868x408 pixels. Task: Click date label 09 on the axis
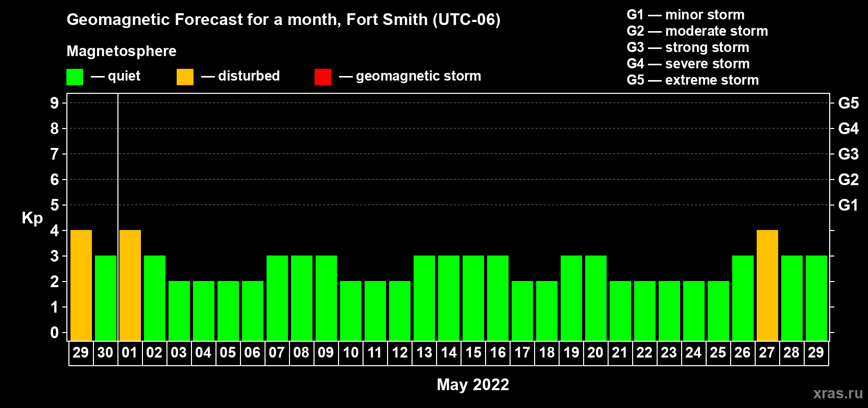326,352
